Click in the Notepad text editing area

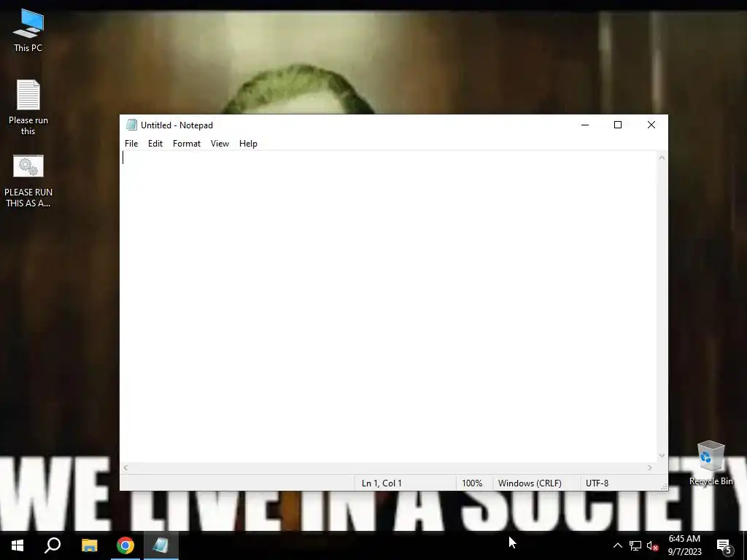click(x=389, y=306)
